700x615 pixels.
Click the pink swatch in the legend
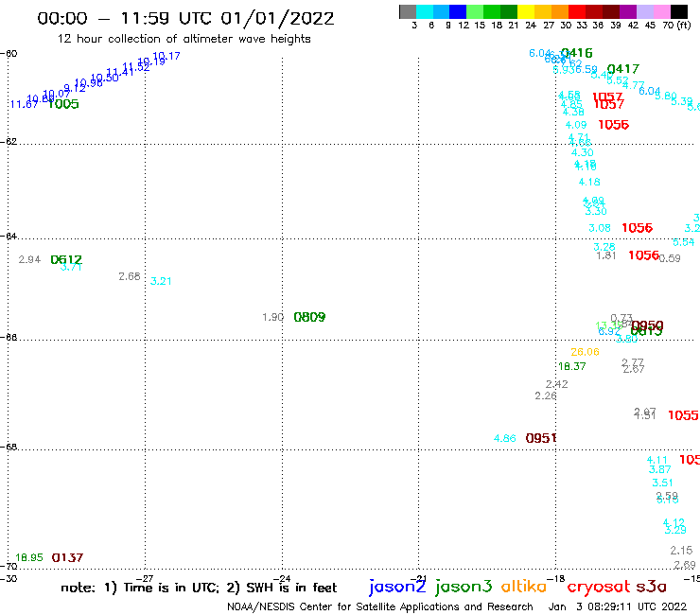click(661, 11)
